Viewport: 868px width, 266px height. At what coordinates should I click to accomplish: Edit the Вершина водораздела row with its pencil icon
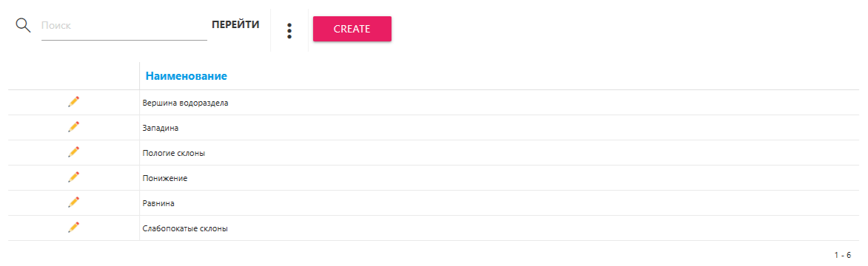coord(73,101)
